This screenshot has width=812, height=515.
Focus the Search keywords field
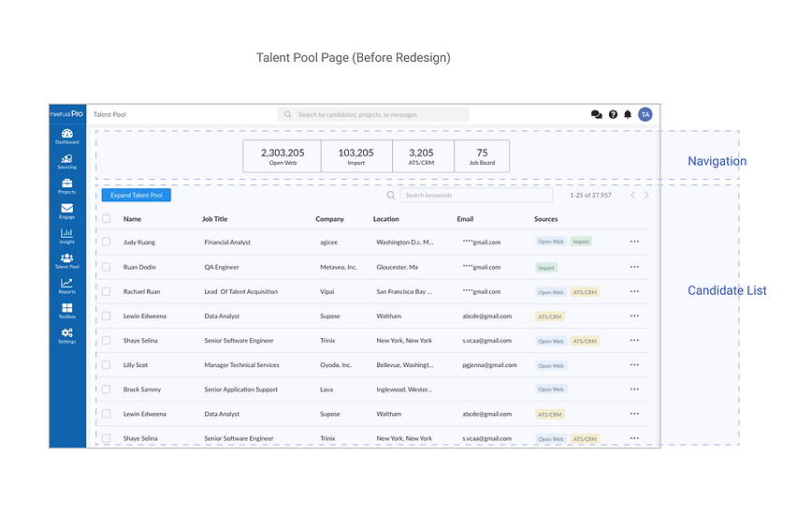click(476, 196)
